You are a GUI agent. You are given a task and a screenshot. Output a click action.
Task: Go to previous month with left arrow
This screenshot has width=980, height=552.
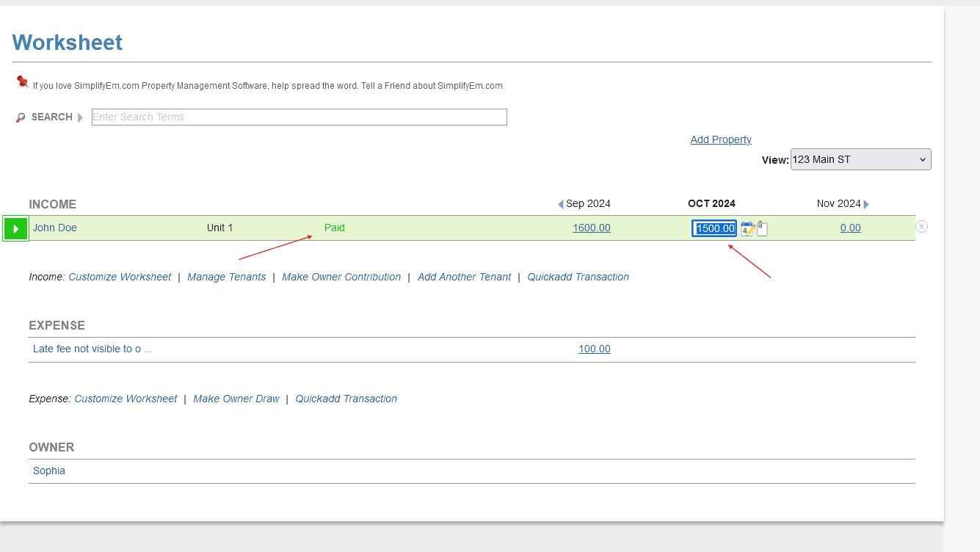tap(561, 204)
